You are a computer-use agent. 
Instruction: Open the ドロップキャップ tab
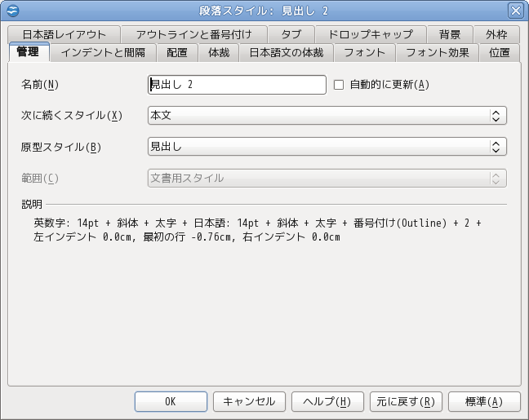(x=371, y=34)
